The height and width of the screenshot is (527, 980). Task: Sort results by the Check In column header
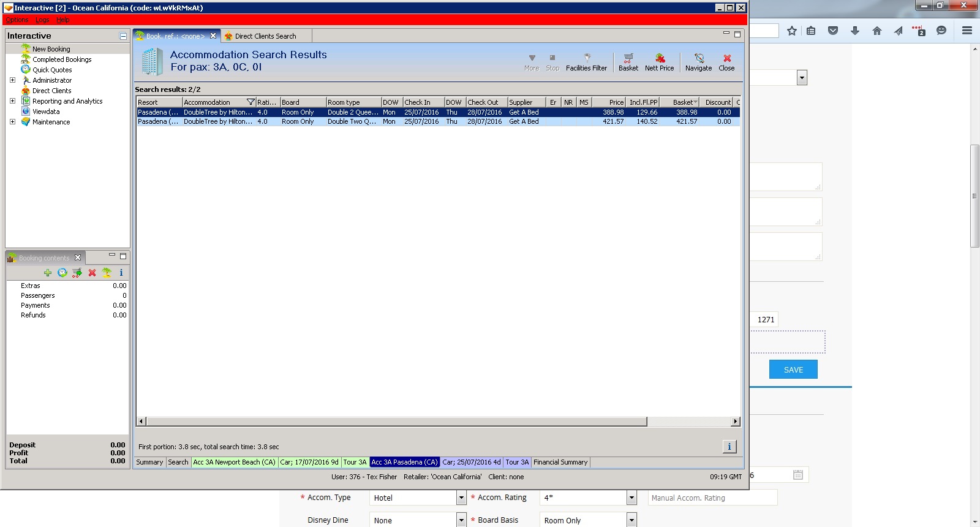[423, 102]
